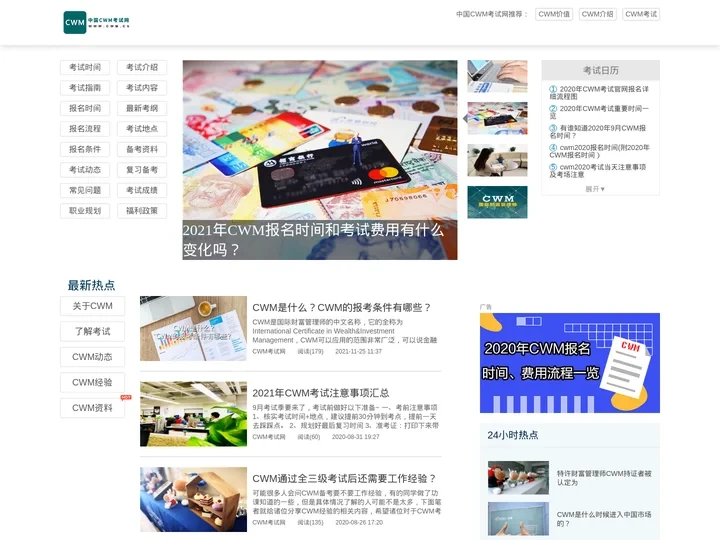This screenshot has height=540, width=720.
Task: Open calendar item cwm2020报名时间(附2020年CWM报名时间)
Action: pos(599,151)
